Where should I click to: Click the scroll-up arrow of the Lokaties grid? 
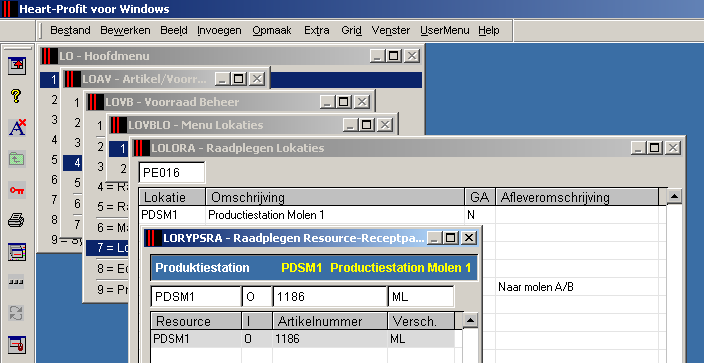(x=675, y=196)
